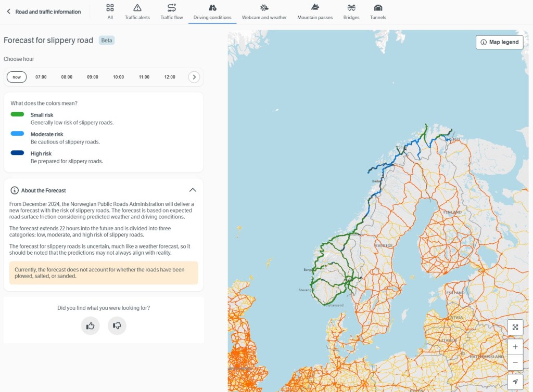The height and width of the screenshot is (392, 533).
Task: Open the Webcam and weather category
Action: 264,12
